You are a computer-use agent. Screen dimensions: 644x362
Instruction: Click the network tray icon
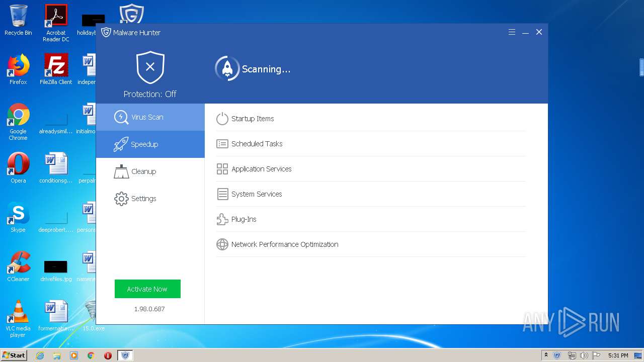(572, 355)
